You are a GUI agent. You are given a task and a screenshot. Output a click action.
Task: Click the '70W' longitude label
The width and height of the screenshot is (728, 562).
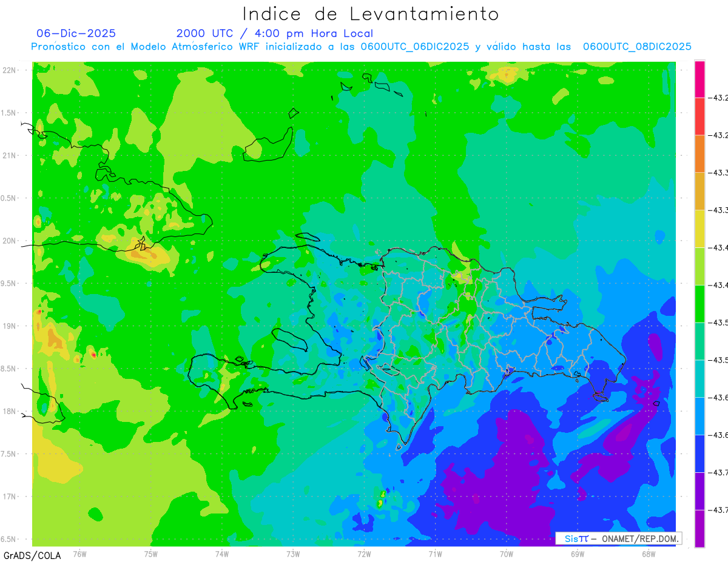(507, 554)
